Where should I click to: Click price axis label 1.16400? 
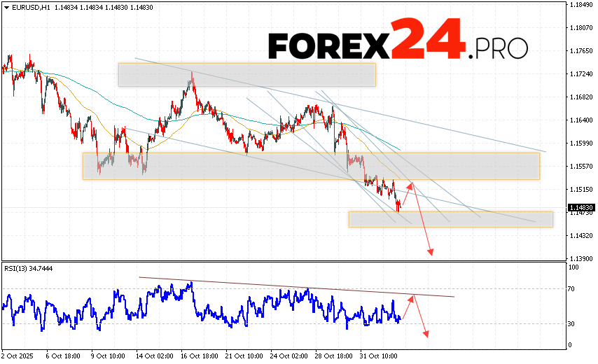pos(581,120)
